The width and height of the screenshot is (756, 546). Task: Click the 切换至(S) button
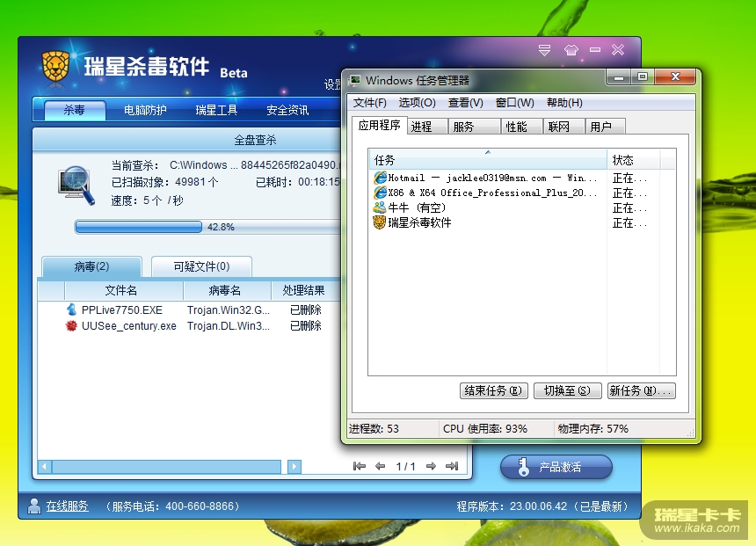pyautogui.click(x=568, y=390)
